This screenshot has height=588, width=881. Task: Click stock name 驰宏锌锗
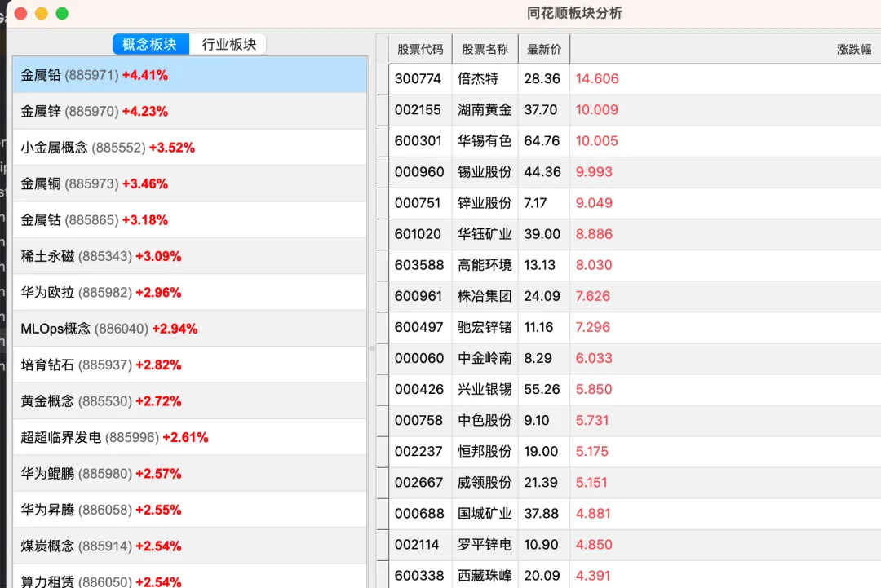coord(485,327)
